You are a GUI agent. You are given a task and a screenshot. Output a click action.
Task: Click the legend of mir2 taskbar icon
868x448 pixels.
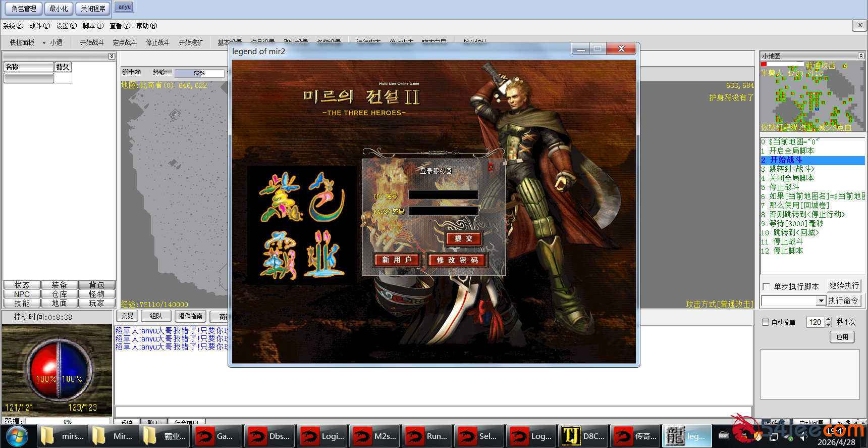coord(686,436)
